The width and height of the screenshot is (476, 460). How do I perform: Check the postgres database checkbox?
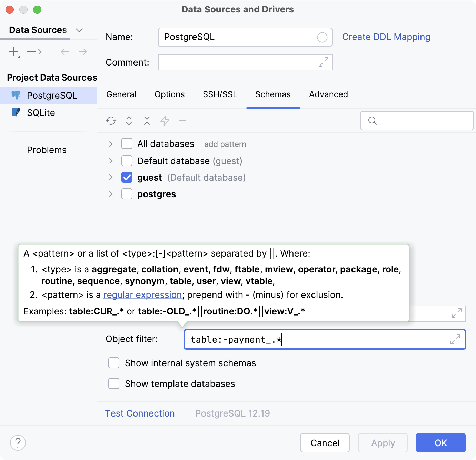point(127,194)
